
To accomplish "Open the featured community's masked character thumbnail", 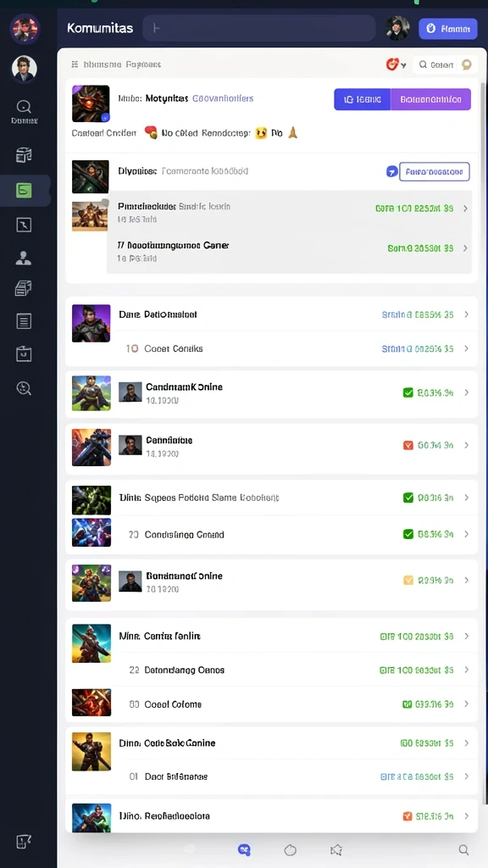I will click(x=91, y=103).
